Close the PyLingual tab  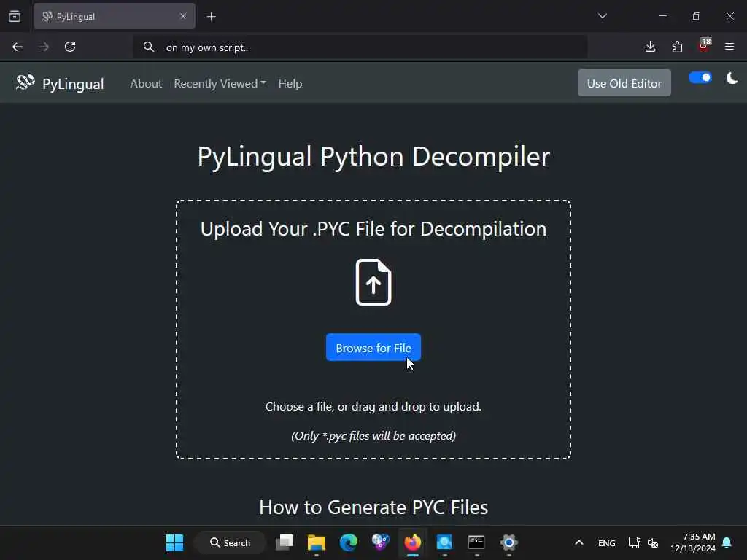(183, 16)
